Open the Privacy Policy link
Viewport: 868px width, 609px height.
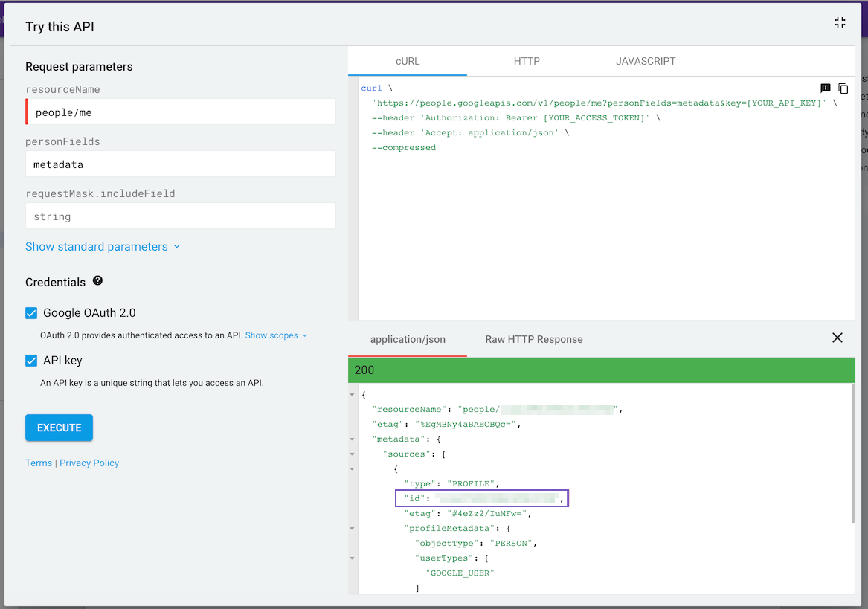point(89,463)
